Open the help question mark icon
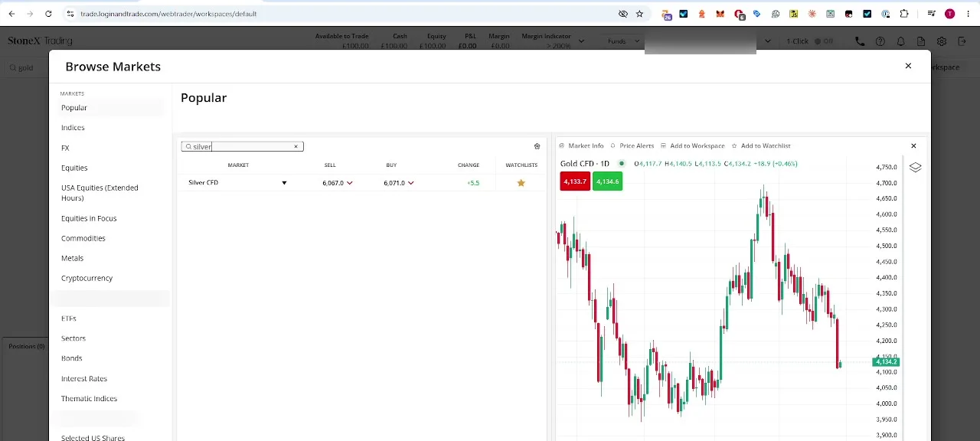Image resolution: width=980 pixels, height=441 pixels. (x=880, y=41)
